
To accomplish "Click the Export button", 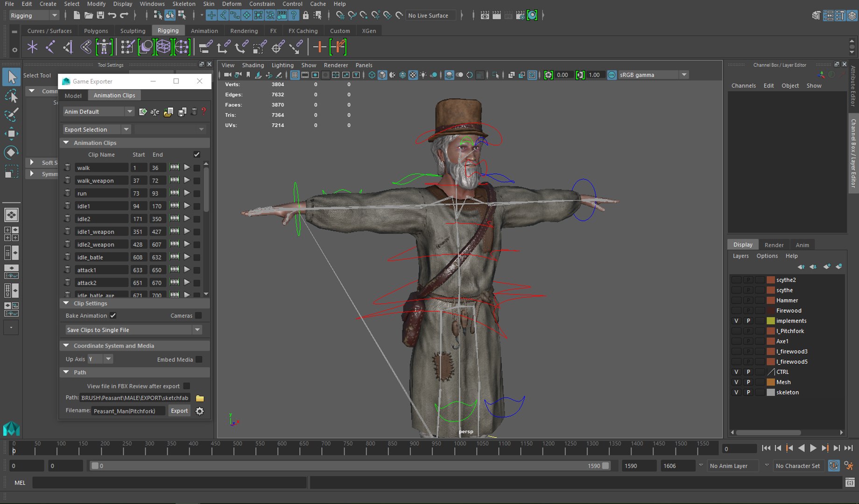I will tap(179, 411).
